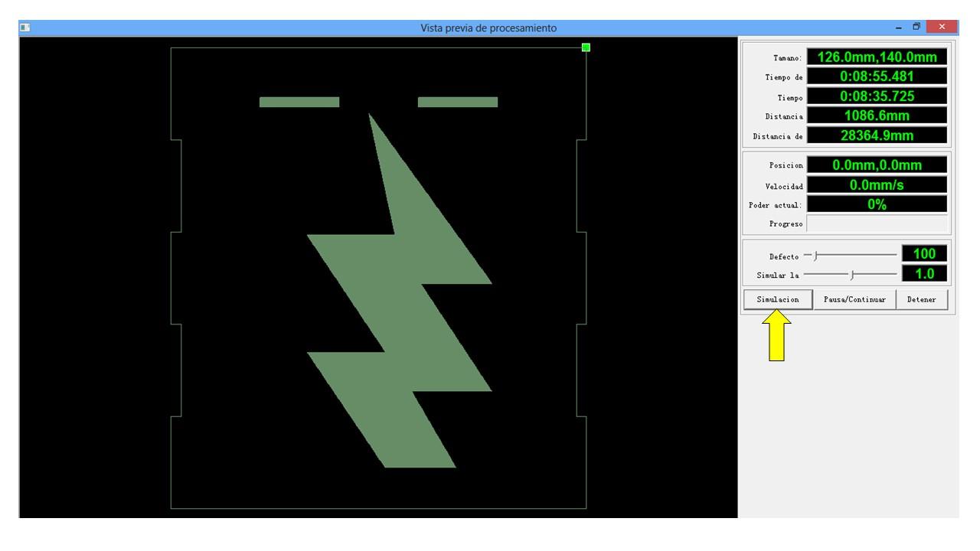Start the simulation with the Simulacion button

[778, 300]
